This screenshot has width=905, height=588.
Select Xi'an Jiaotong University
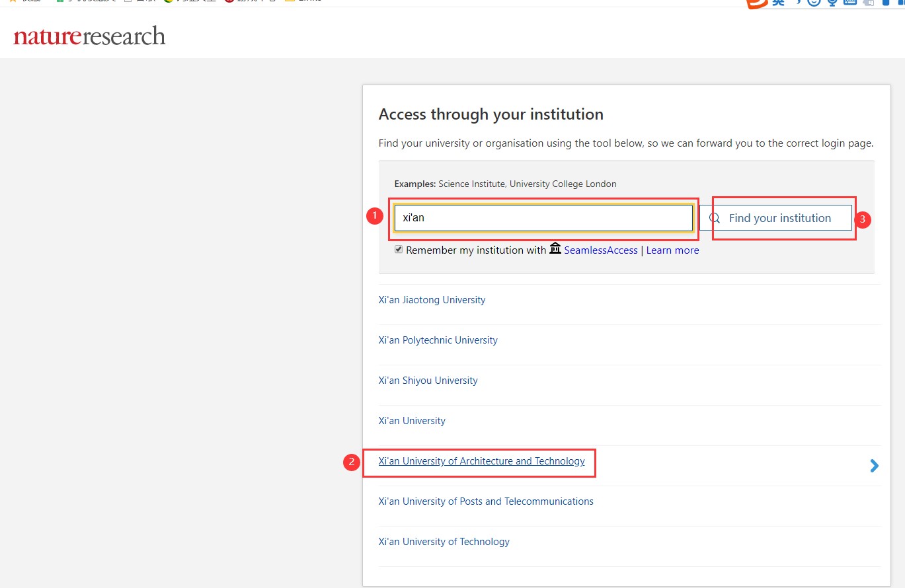pos(432,300)
